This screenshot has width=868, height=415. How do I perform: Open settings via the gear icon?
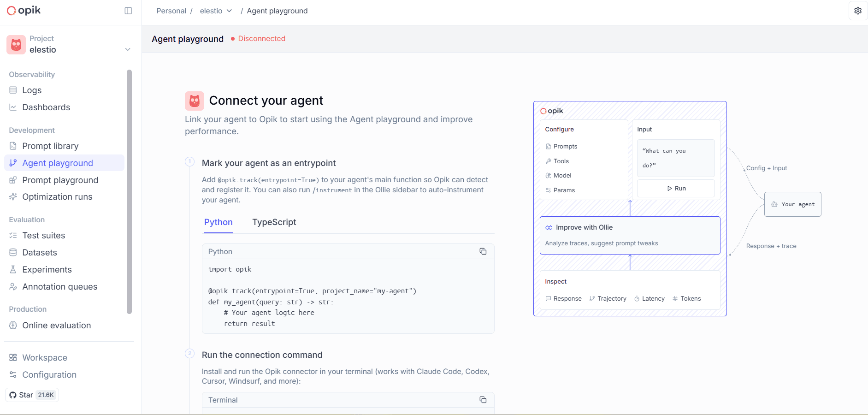(x=858, y=11)
